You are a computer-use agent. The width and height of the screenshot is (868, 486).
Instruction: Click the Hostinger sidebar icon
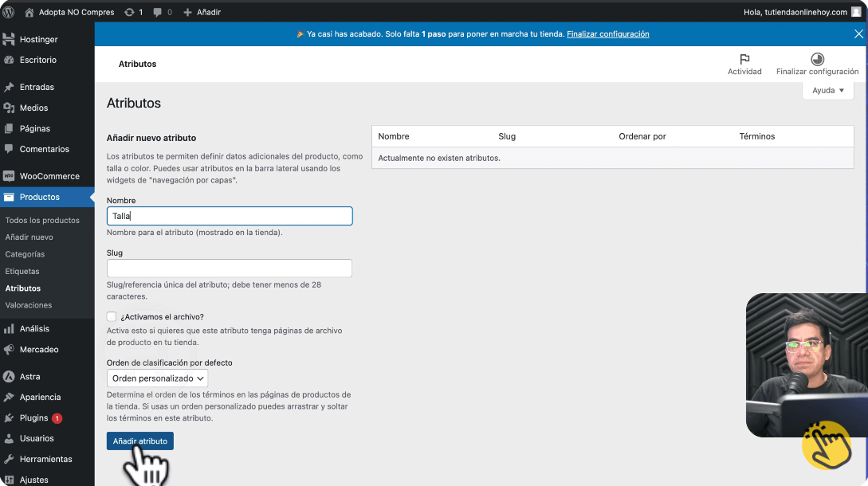9,39
